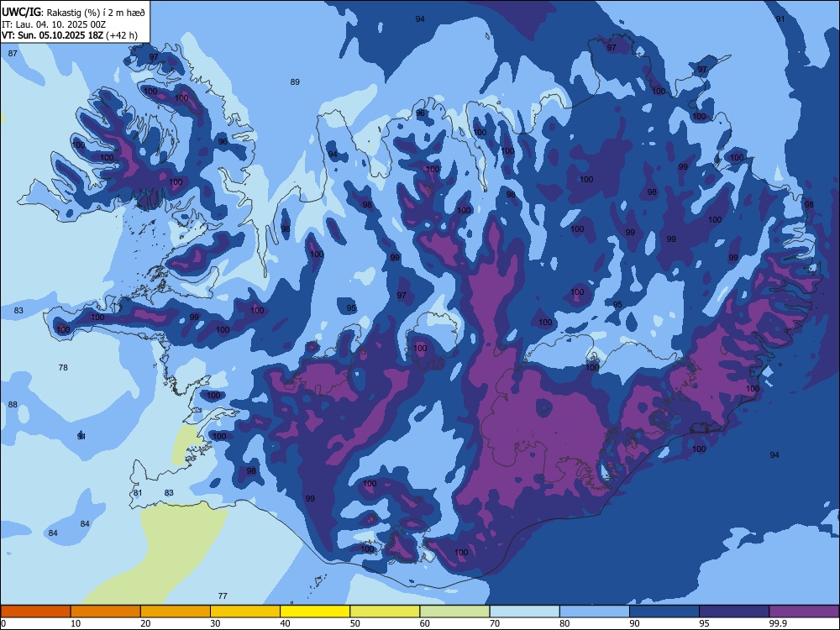Click the '20' legend scale label
840x630 pixels.
[x=145, y=623]
